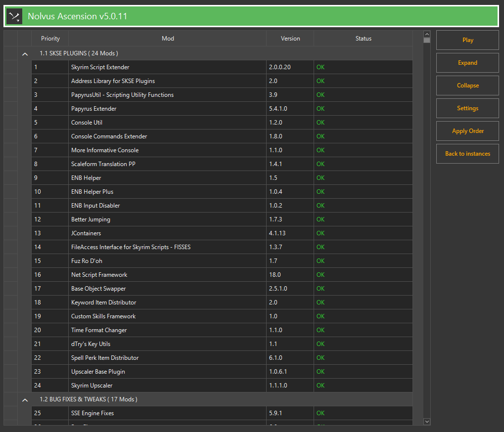Screen dimensions: 504x432
Task: Click the Version column header
Action: pyautogui.click(x=290, y=39)
